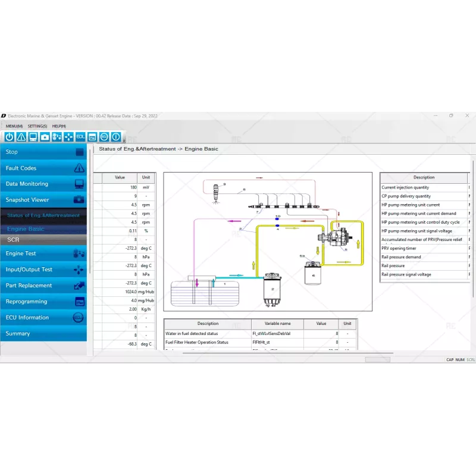
Task: Click the fault warning triangle toolbar icon
Action: tap(21, 137)
